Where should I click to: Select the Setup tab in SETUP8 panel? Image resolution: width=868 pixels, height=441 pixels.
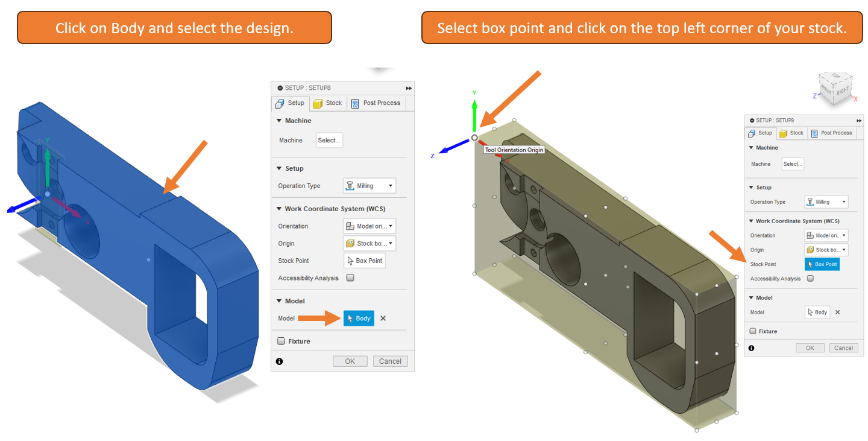(x=291, y=103)
